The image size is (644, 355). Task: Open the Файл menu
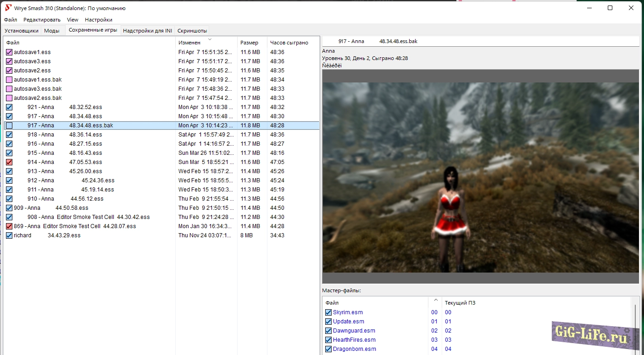[x=11, y=20]
